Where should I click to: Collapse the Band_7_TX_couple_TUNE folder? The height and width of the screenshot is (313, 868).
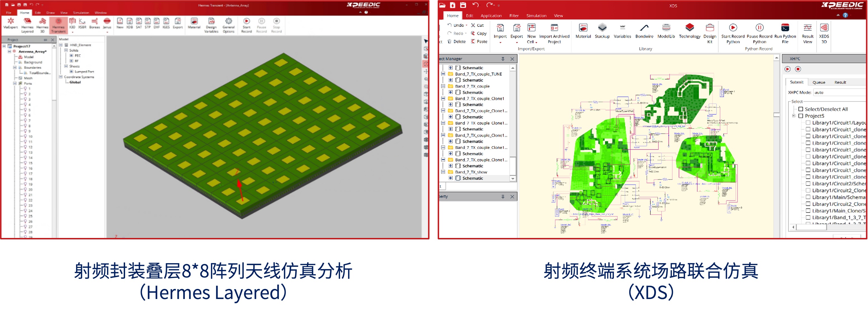(x=443, y=74)
